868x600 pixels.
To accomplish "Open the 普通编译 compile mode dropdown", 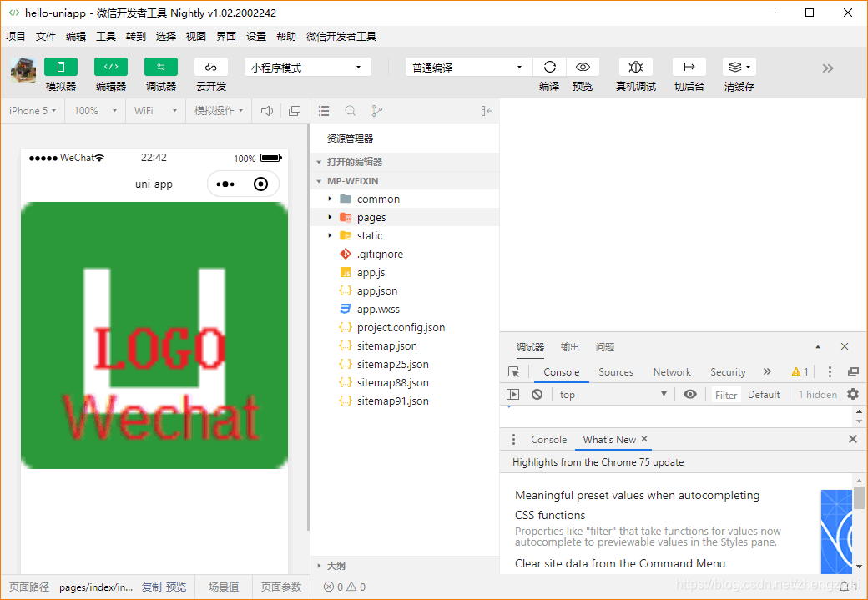I will pos(468,68).
